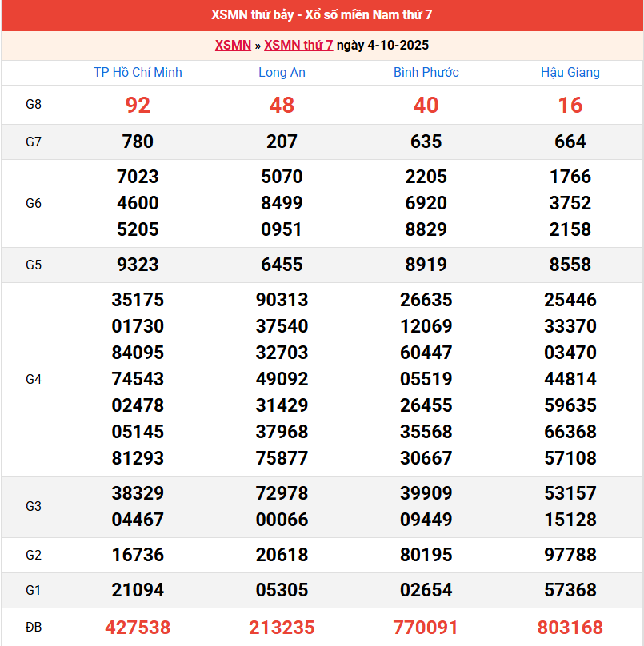Select the ĐB number 213235 for Long An

(x=282, y=628)
